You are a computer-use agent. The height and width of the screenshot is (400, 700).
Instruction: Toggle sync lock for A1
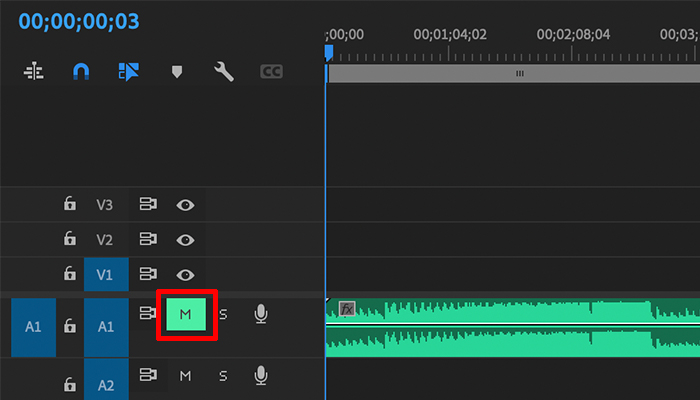(148, 313)
